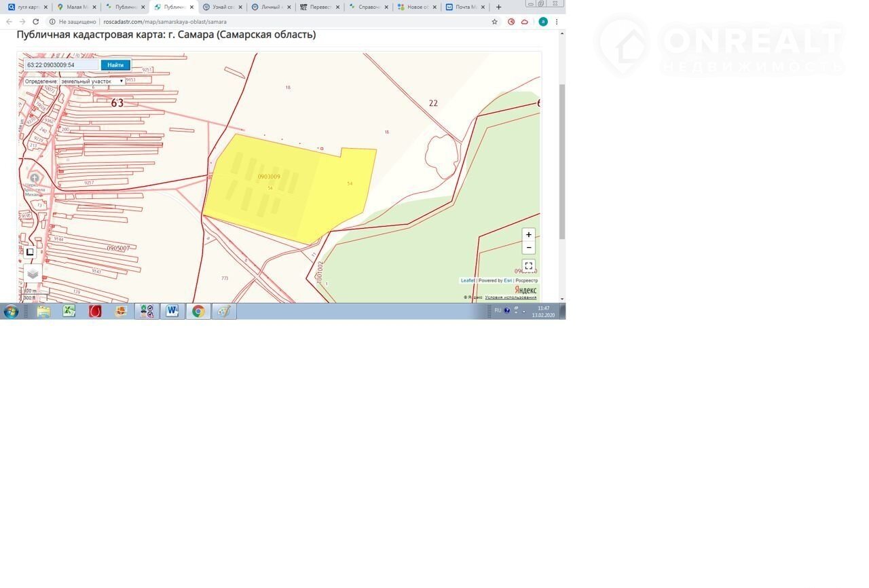The image size is (869, 588).
Task: Reload the browser page
Action: [x=36, y=22]
